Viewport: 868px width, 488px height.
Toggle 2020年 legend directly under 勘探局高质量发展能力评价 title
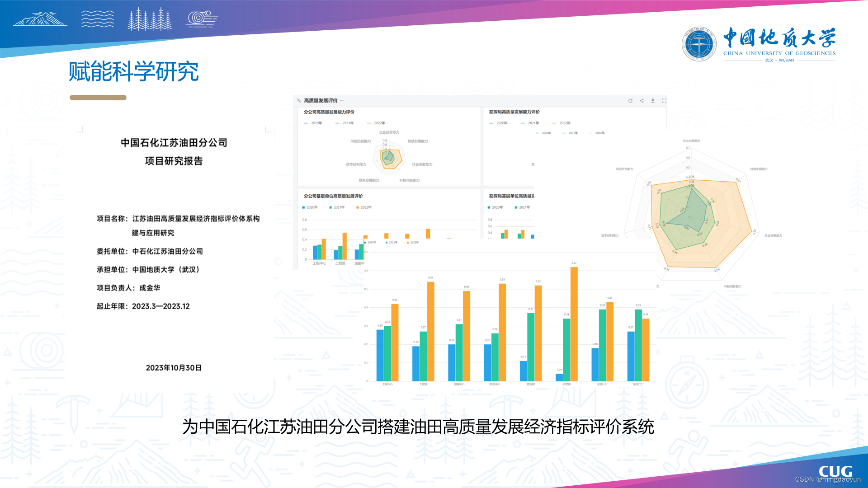click(x=498, y=123)
